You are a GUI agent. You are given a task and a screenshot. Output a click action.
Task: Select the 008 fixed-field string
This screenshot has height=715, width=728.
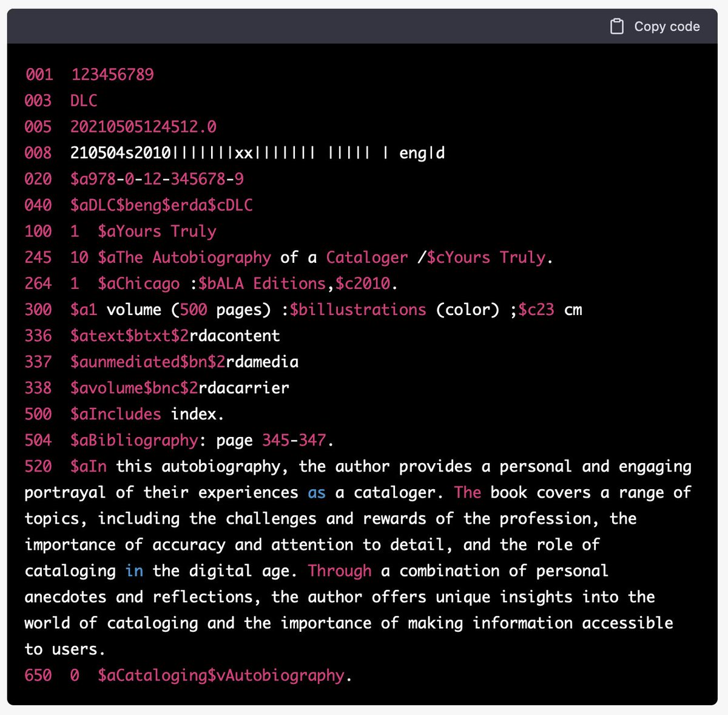click(258, 153)
